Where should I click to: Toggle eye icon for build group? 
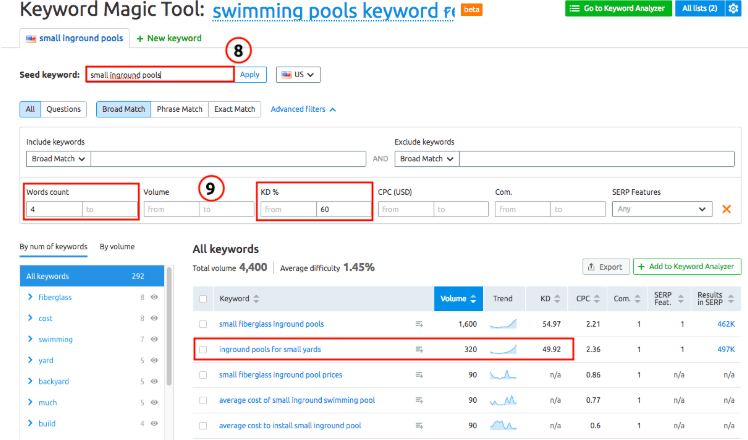(x=154, y=423)
